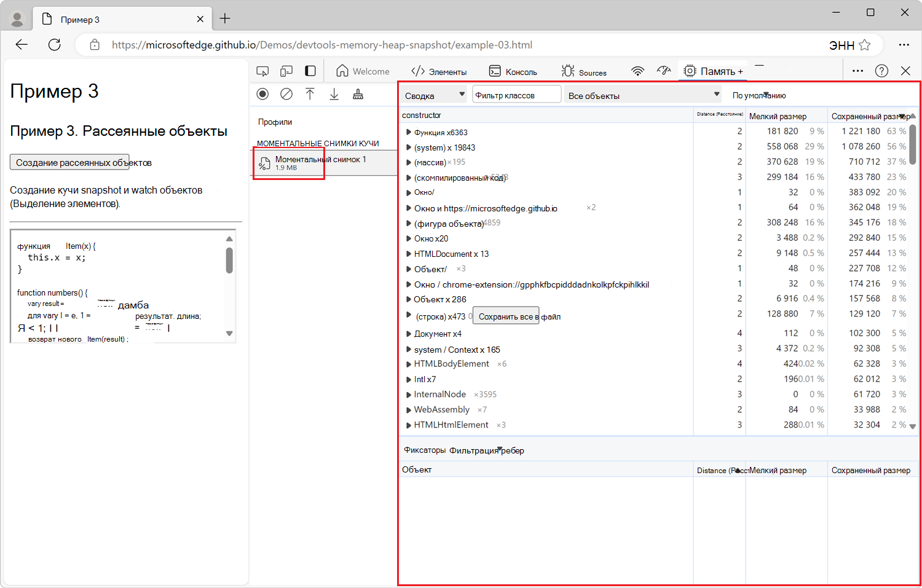Open the Сводка view dropdown
This screenshot has width=922, height=588.
435,95
